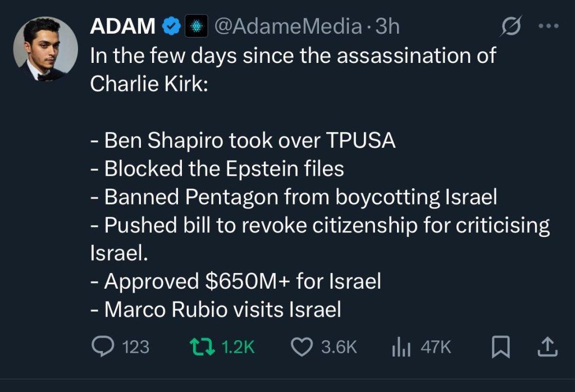
Task: Click the 3h timestamp link
Action: click(x=386, y=26)
